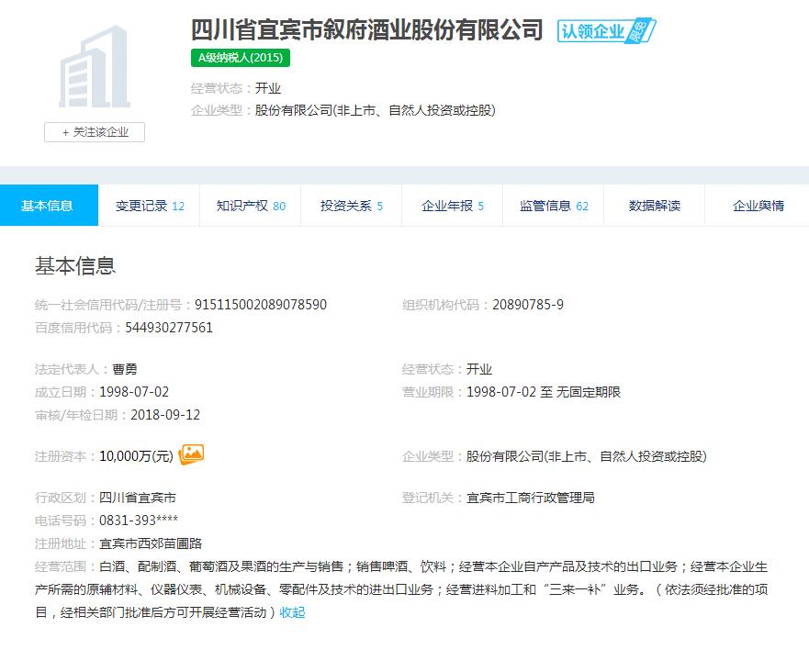
Task: Click review date 2018-09-12
Action: pyautogui.click(x=165, y=415)
